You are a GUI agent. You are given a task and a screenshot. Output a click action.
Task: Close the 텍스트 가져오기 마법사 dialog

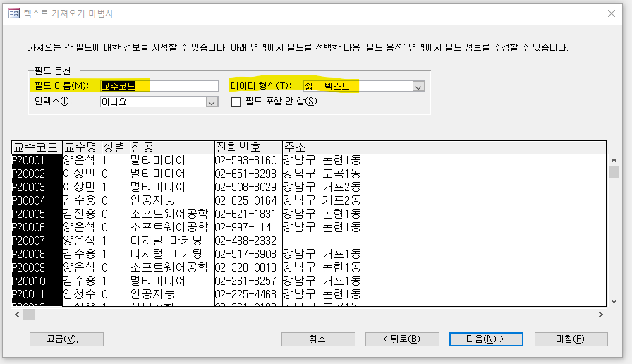pyautogui.click(x=611, y=13)
